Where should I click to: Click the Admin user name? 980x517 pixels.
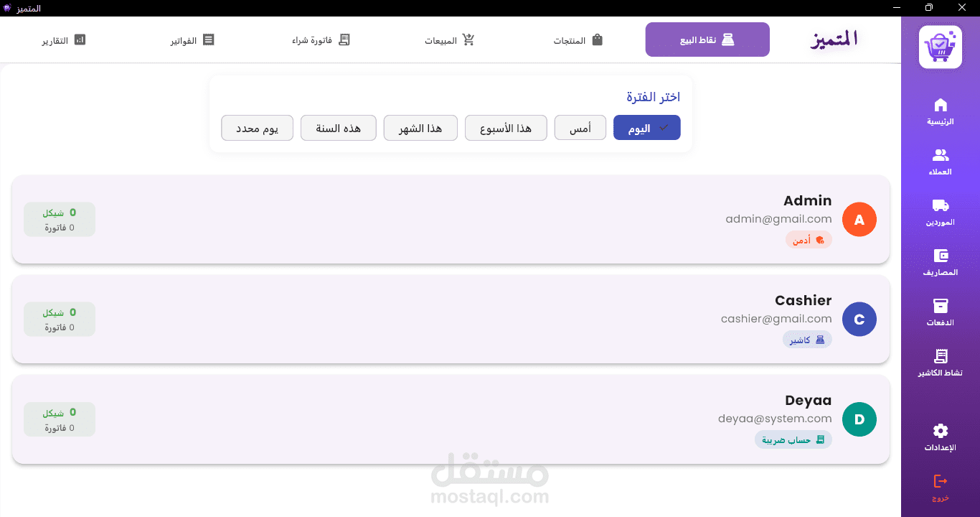808,200
